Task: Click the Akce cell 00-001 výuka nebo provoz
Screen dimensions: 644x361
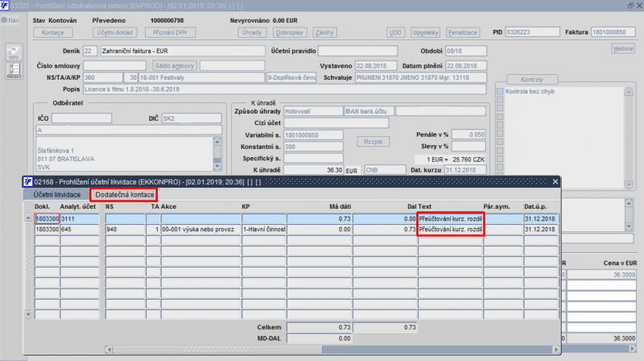Action: click(x=200, y=229)
